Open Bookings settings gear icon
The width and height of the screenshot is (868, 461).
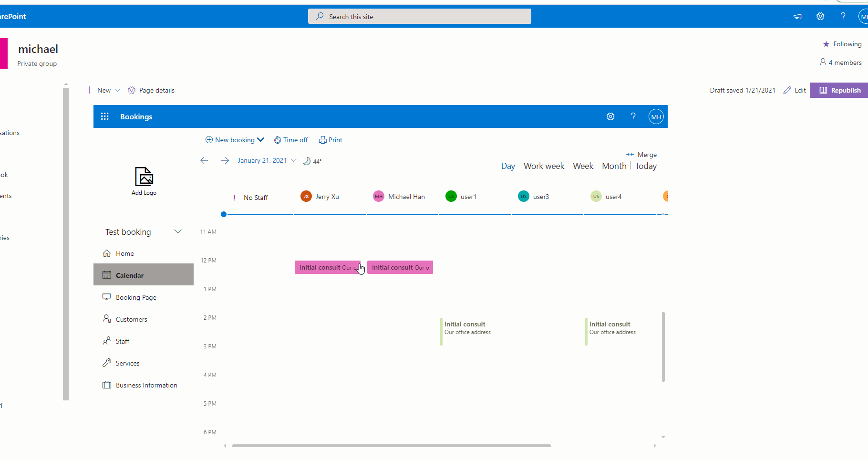[x=610, y=116]
